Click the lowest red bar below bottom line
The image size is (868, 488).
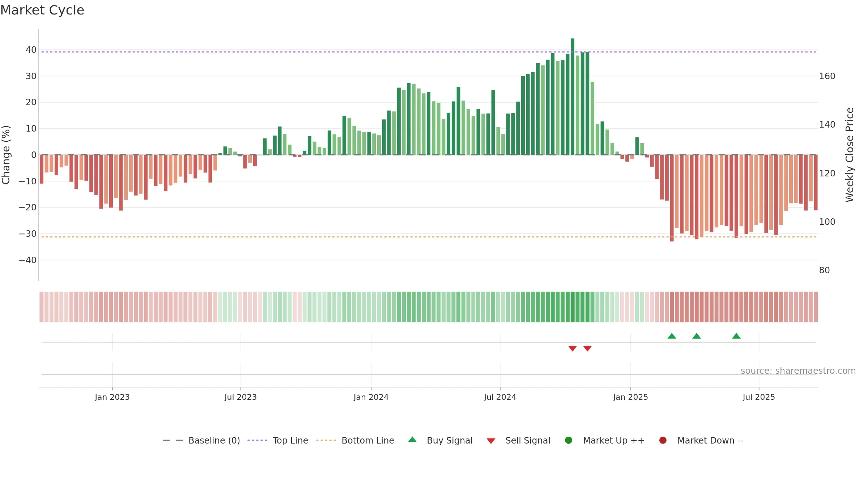(x=672, y=198)
